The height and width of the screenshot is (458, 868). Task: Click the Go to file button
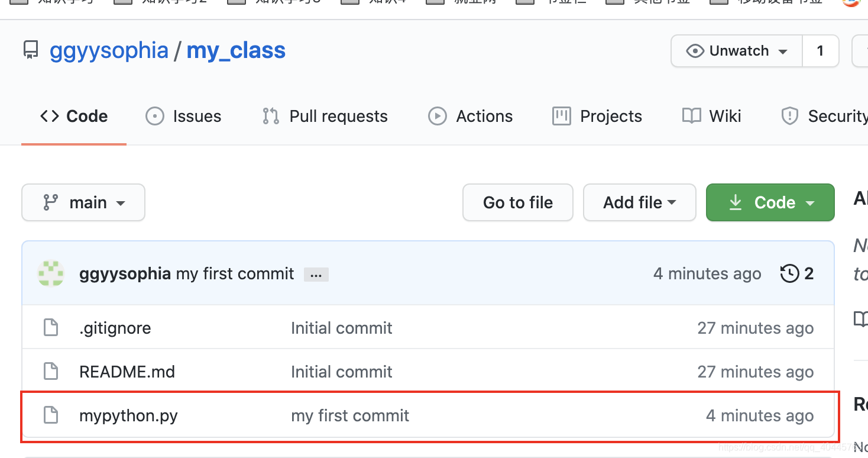[x=517, y=202]
